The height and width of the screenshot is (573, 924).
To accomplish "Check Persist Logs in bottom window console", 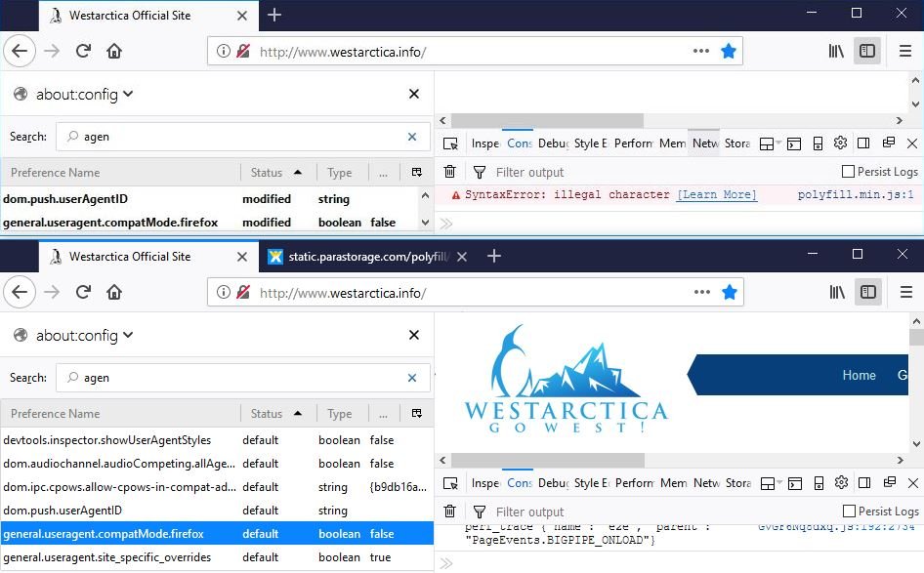I will click(x=848, y=512).
